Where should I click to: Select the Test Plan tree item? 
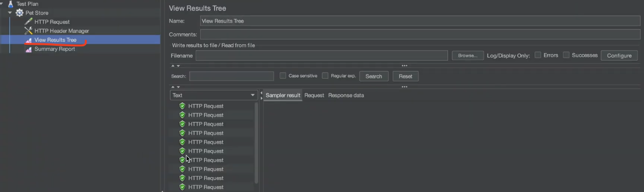click(27, 3)
